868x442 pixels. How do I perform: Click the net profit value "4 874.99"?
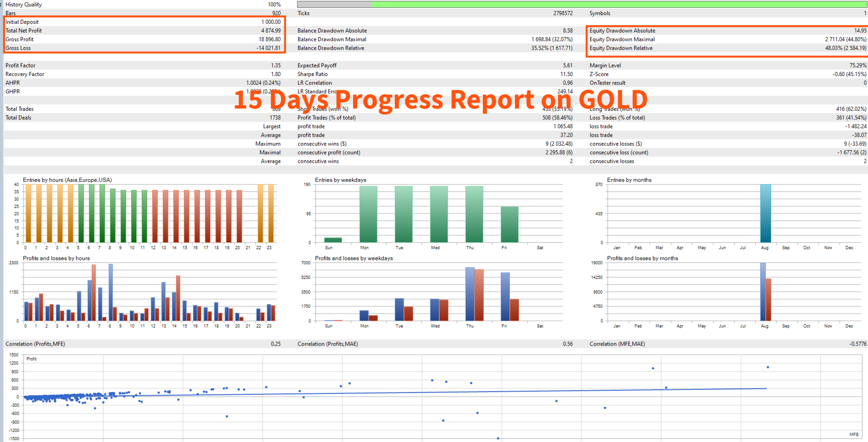pos(271,31)
